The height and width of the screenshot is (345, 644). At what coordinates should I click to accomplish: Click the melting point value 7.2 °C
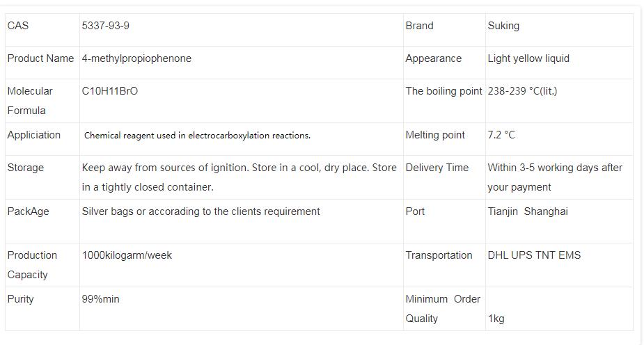pyautogui.click(x=501, y=135)
